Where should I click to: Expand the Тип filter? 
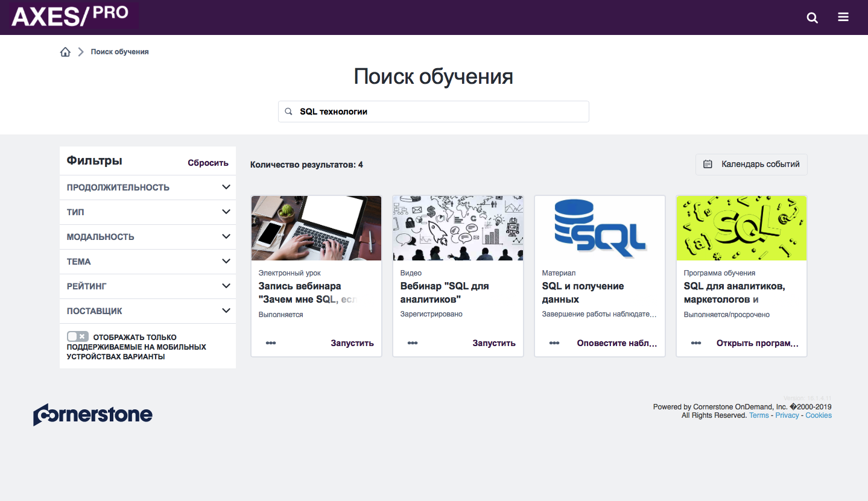[148, 212]
